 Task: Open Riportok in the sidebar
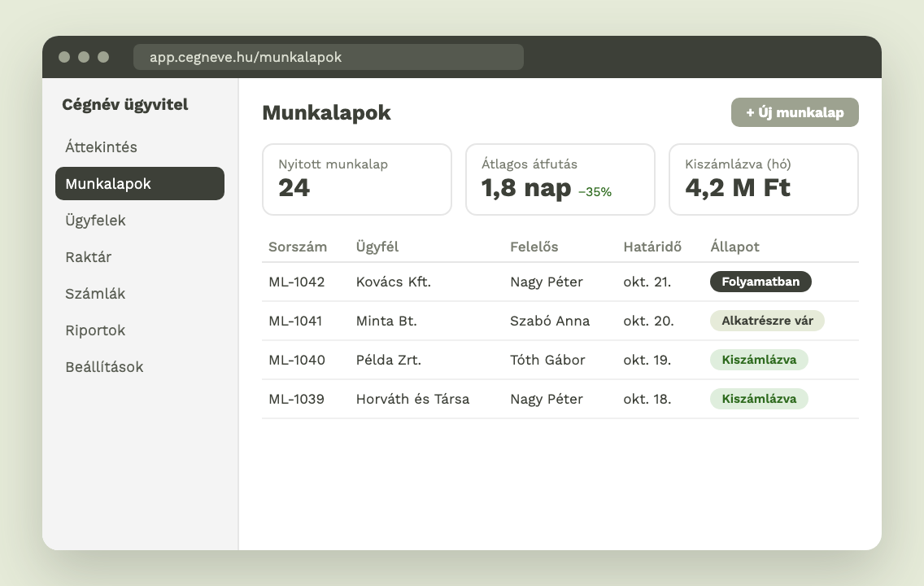(140, 330)
